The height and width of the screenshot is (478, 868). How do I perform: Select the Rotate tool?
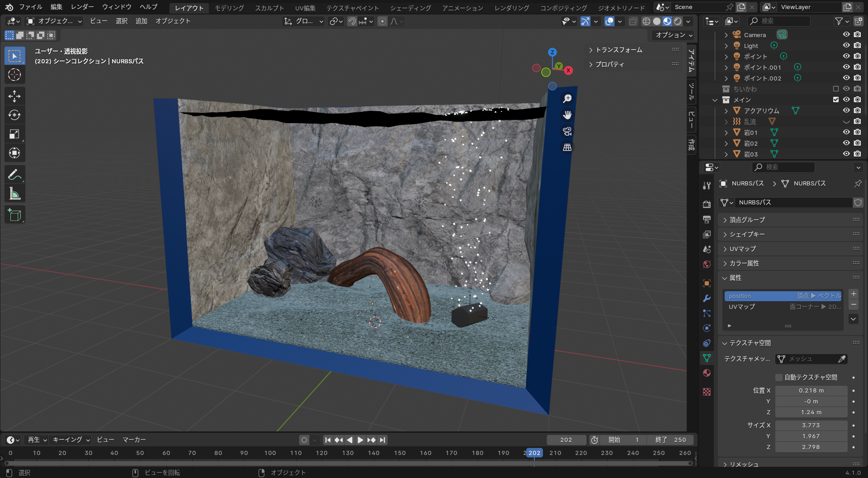(x=14, y=115)
